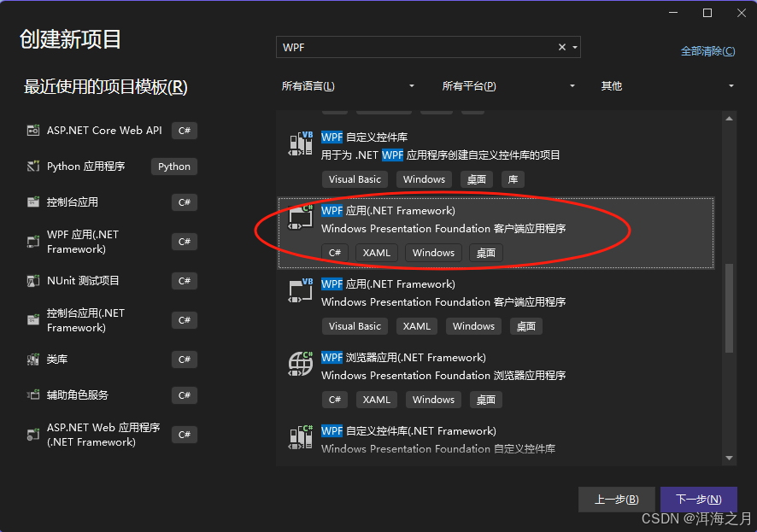Open the search history dropdown arrow

575,47
